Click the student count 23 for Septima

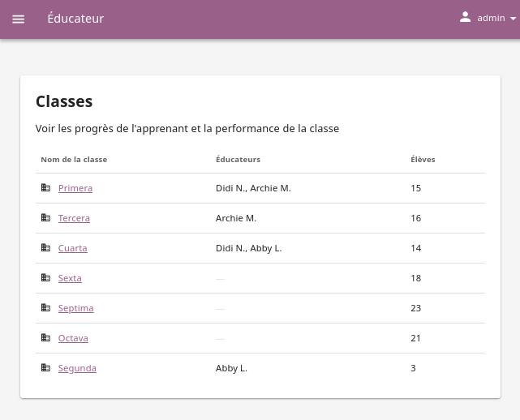click(416, 308)
